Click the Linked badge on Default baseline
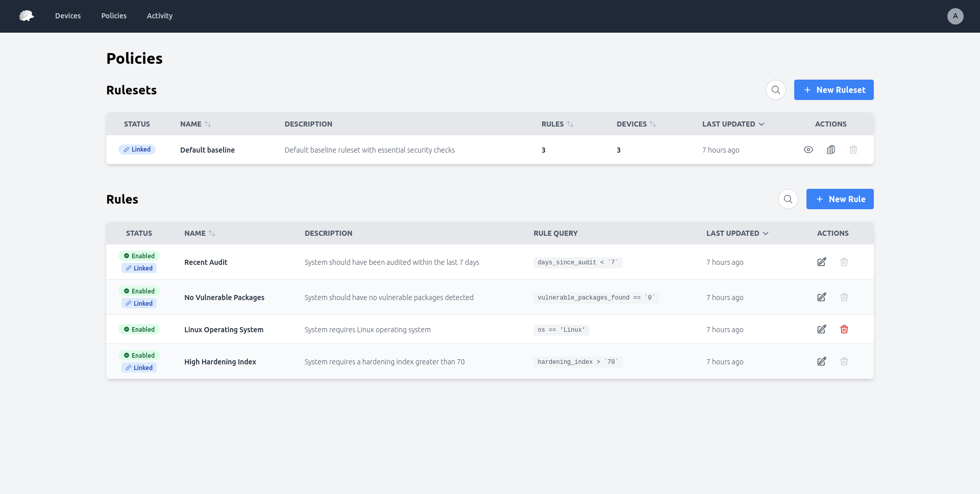Viewport: 980px width, 494px height. (136, 149)
